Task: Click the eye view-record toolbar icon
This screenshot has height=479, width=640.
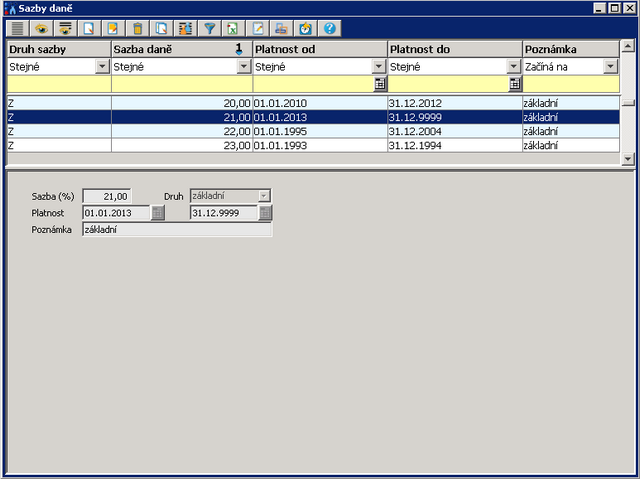Action: coord(41,29)
